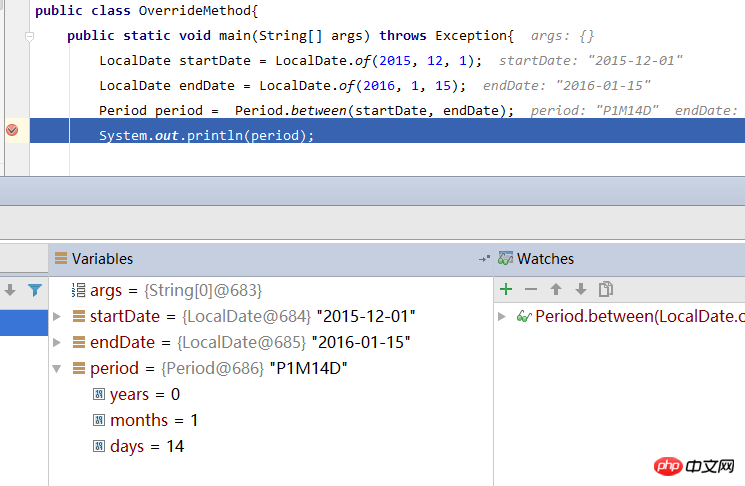Click the down arrow icon in the frames panel
The height and width of the screenshot is (486, 745).
tap(10, 290)
